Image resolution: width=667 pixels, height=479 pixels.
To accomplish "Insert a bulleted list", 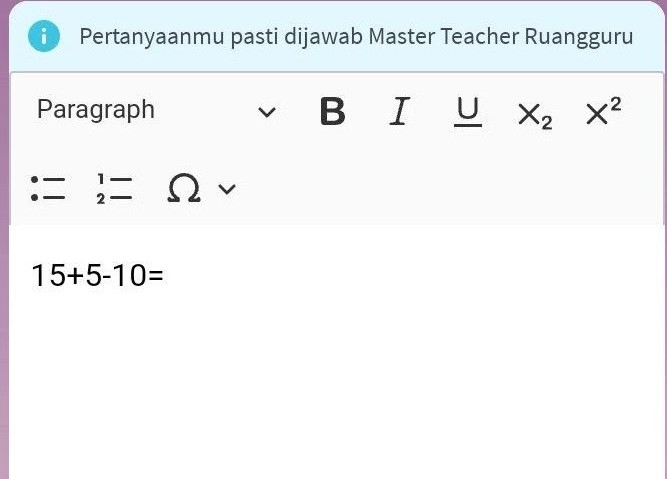I will tap(48, 188).
